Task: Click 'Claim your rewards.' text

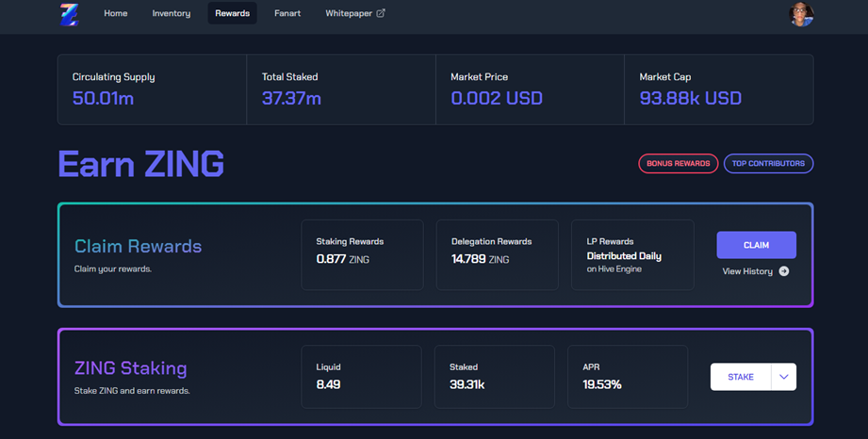Action: (113, 269)
